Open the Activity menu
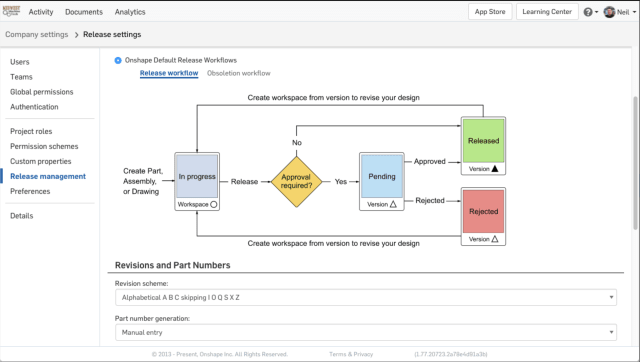The image size is (640, 362). (x=41, y=12)
